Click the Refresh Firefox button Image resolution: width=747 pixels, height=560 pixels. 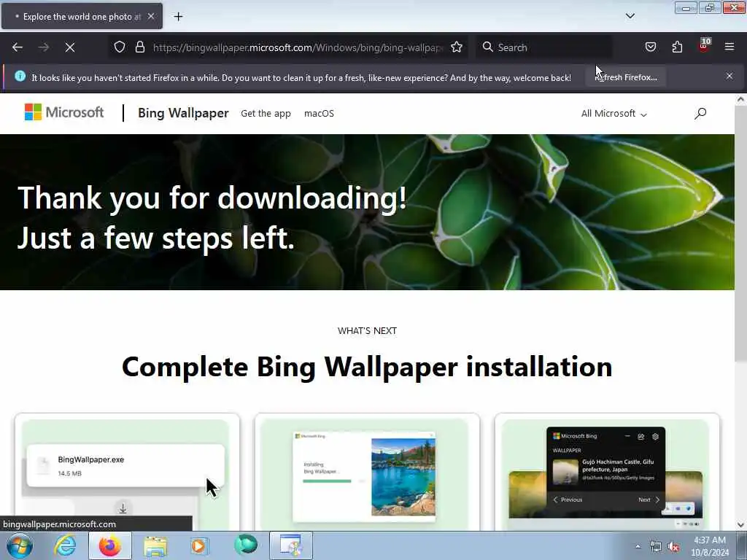tap(625, 77)
